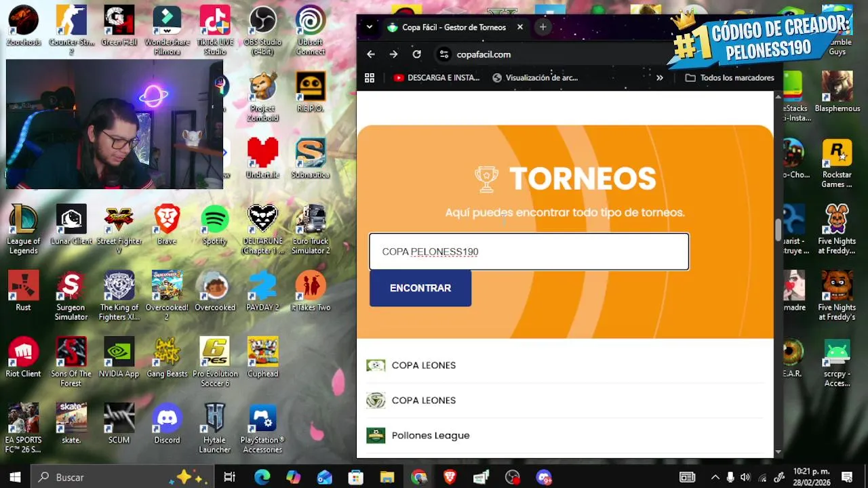Open Lunar Client desktop shortcut
Image resolution: width=868 pixels, height=488 pixels.
point(71,224)
